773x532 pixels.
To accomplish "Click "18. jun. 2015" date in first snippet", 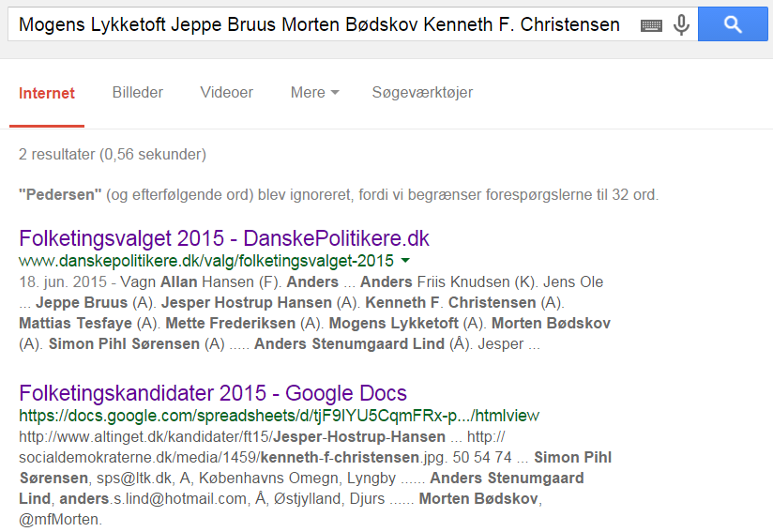I will pos(63,281).
